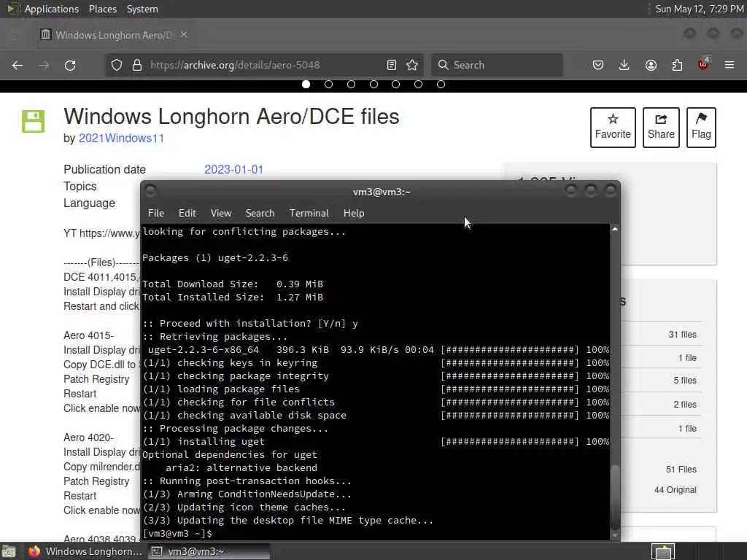Viewport: 747px width, 560px height.
Task: Click terminal scrollbar down arrow
Action: (615, 535)
